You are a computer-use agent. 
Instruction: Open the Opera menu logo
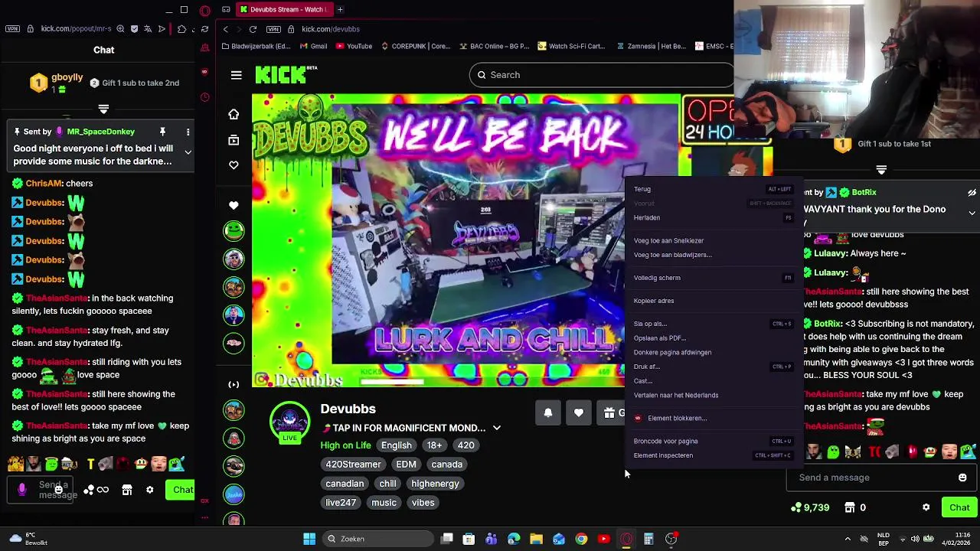pyautogui.click(x=204, y=10)
